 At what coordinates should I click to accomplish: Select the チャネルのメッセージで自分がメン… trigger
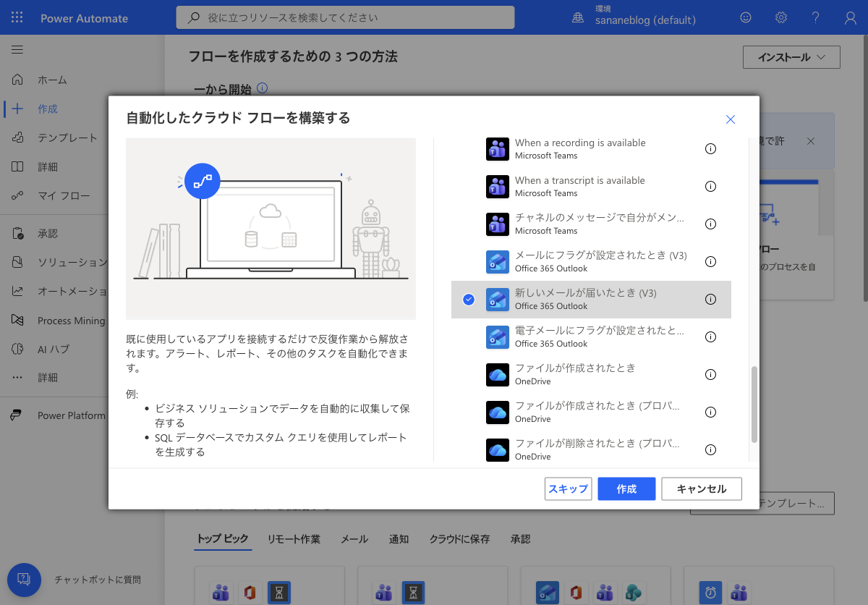pos(591,224)
